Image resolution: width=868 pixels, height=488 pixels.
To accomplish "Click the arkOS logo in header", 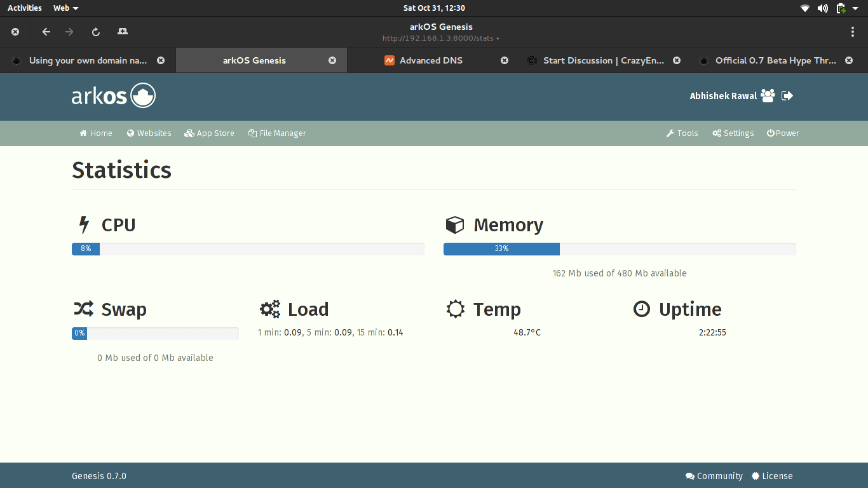I will [114, 96].
